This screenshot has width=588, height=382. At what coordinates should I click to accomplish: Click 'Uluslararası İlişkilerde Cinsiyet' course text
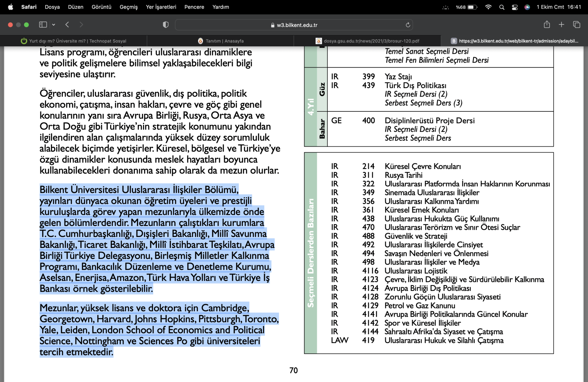pyautogui.click(x=434, y=245)
